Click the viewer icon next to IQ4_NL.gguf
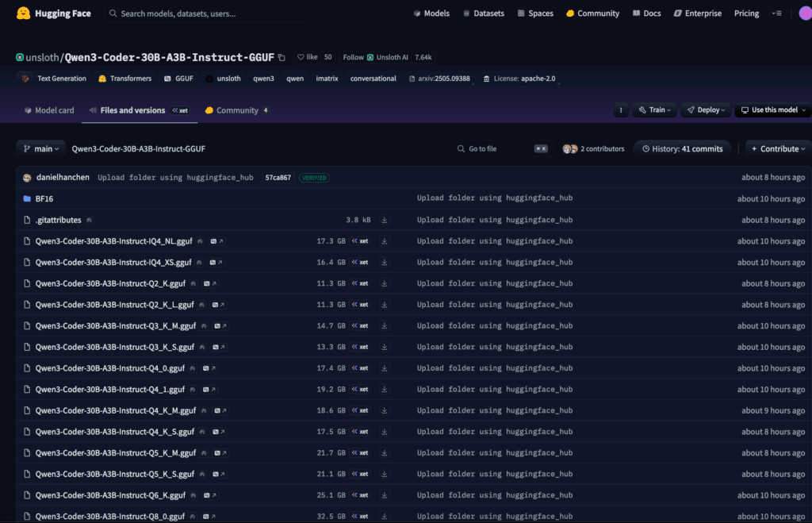 [217, 241]
